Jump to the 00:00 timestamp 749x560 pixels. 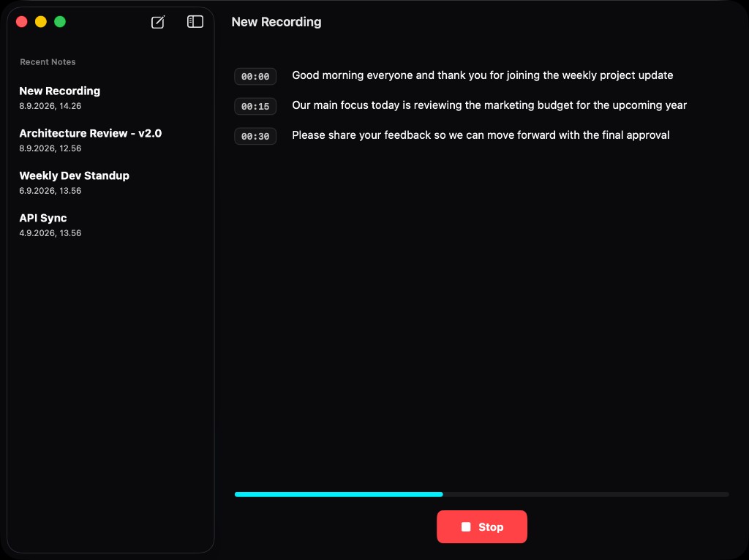click(255, 76)
